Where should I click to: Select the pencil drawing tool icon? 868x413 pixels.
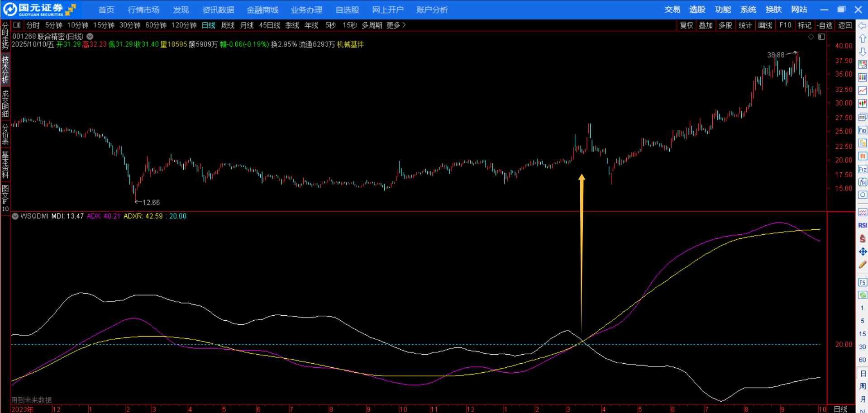click(x=863, y=265)
